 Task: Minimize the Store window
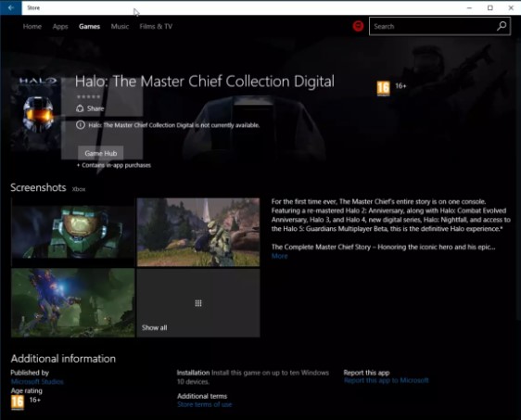[469, 7]
